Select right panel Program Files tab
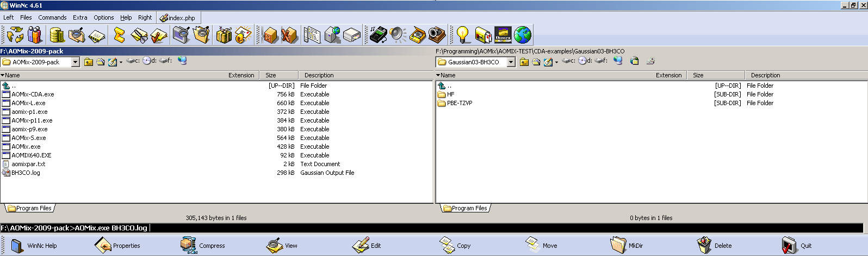The image size is (868, 256). click(466, 208)
